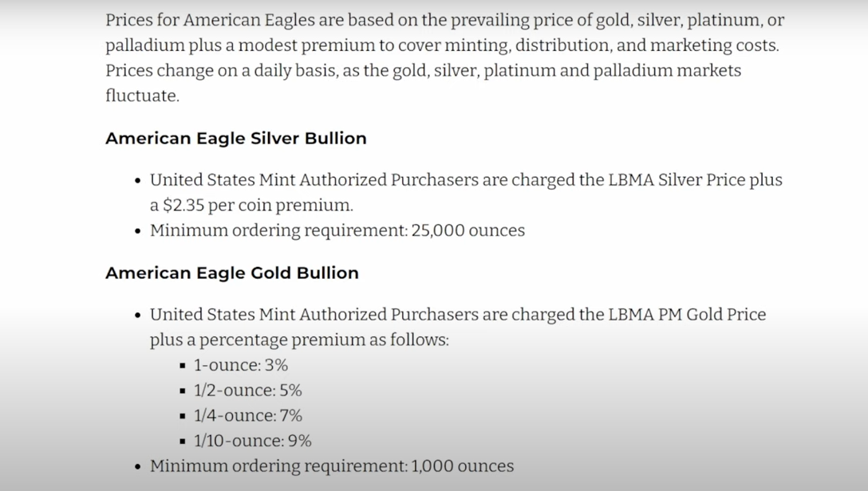Select the "1-ounce: 3%" list item
Viewport: 868px width, 491px height.
pyautogui.click(x=240, y=365)
